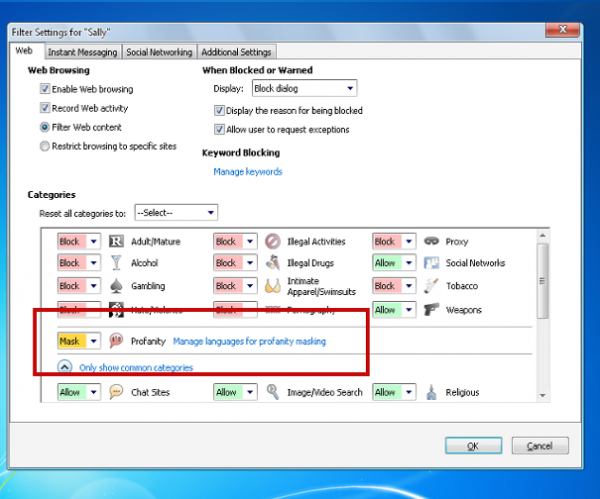Click the Proxy mask icon
600x499 pixels.
[x=431, y=241]
